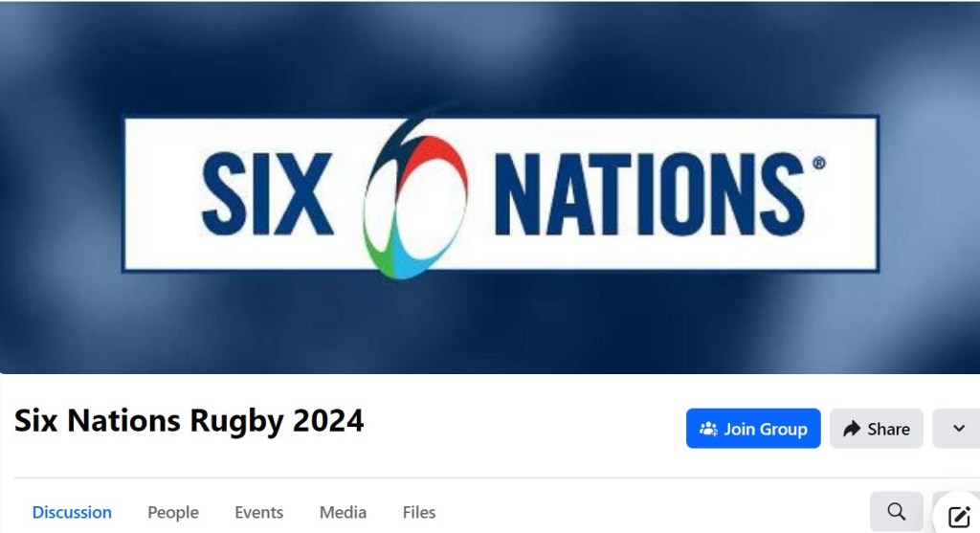Screen dimensions: 980x533
Task: Click the word NATIONS in the cover banner
Action: click(x=650, y=194)
